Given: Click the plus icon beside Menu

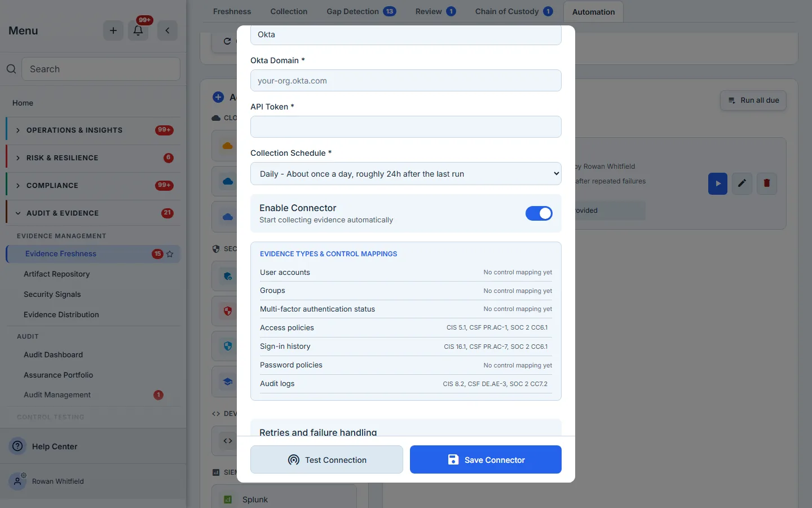Looking at the screenshot, I should (113, 30).
